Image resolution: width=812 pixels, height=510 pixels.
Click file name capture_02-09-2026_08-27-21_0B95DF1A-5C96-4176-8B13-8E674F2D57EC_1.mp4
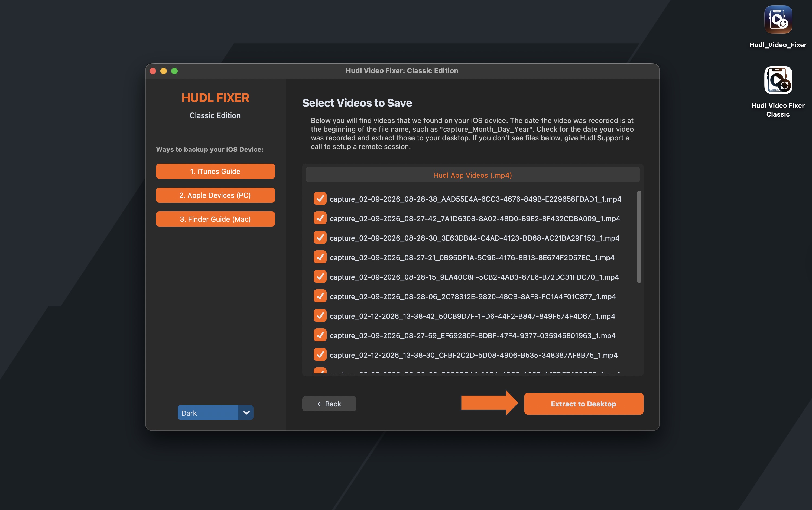[472, 258]
